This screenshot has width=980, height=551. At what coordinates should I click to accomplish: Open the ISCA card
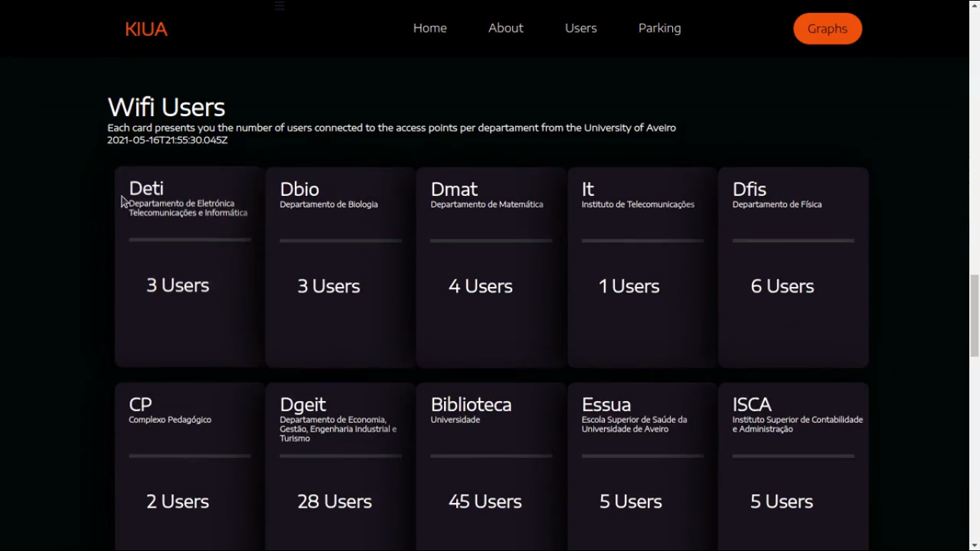coord(793,466)
